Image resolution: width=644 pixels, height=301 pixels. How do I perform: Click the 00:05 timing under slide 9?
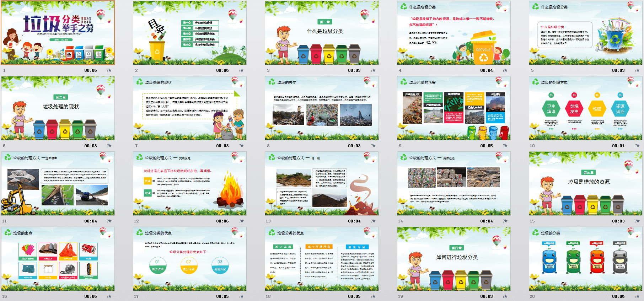pos(487,146)
